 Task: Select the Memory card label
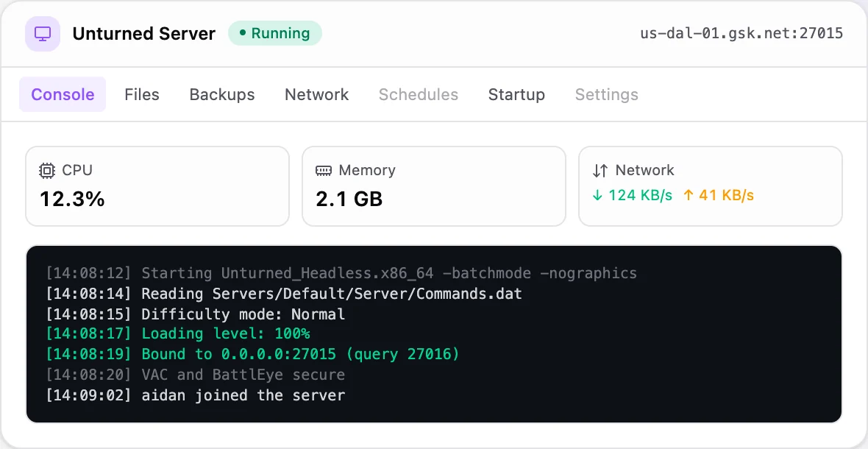[367, 170]
